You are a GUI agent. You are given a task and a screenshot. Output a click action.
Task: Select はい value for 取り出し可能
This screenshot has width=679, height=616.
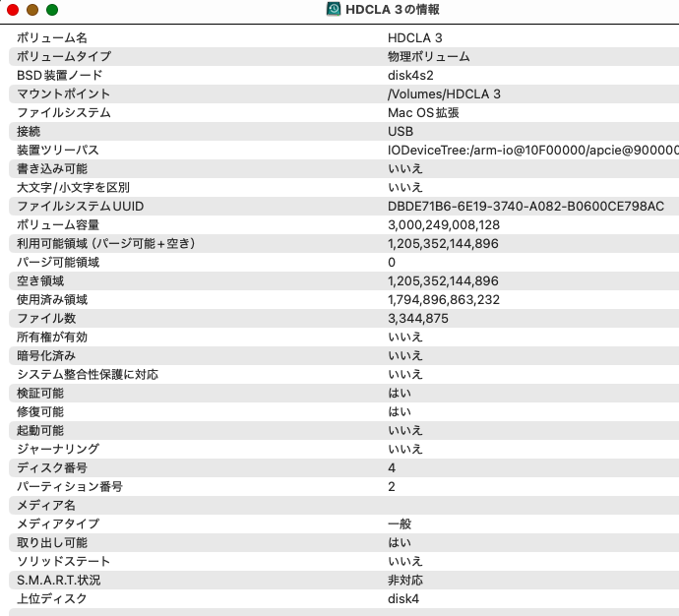tap(400, 543)
